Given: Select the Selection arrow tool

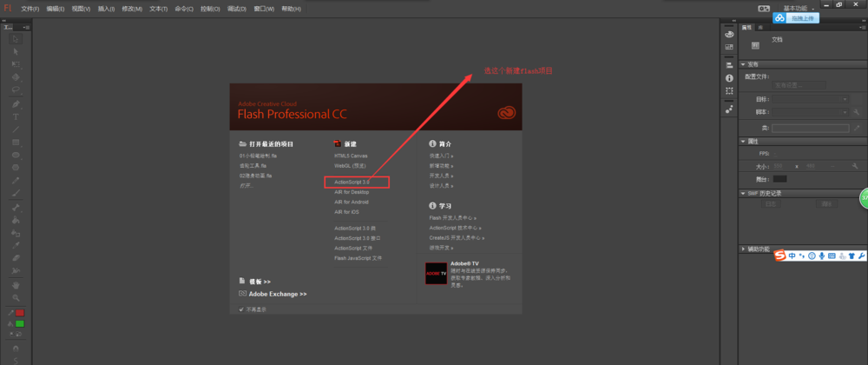Looking at the screenshot, I should click(x=16, y=39).
